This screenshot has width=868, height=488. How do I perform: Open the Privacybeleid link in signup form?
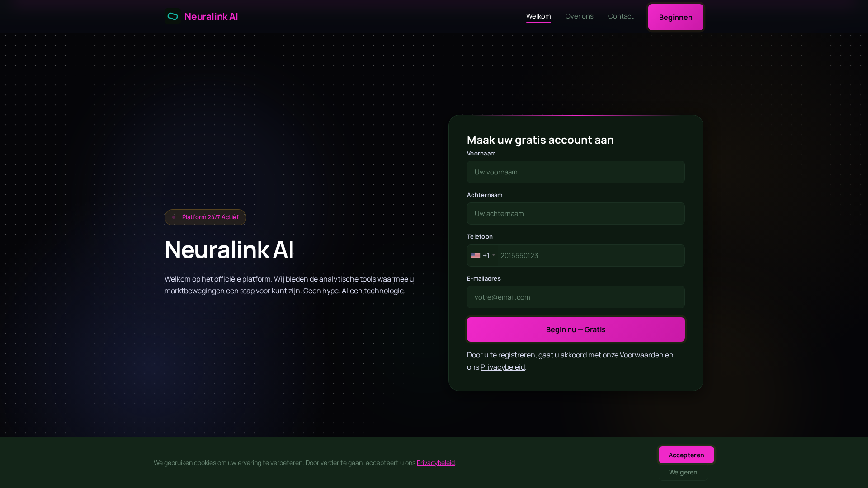pos(502,367)
